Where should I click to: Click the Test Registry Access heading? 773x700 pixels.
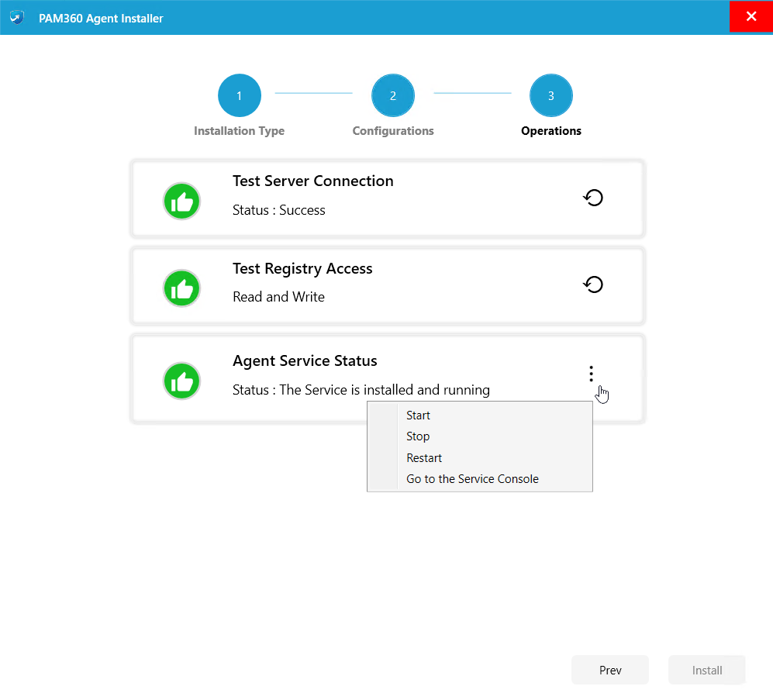click(302, 269)
